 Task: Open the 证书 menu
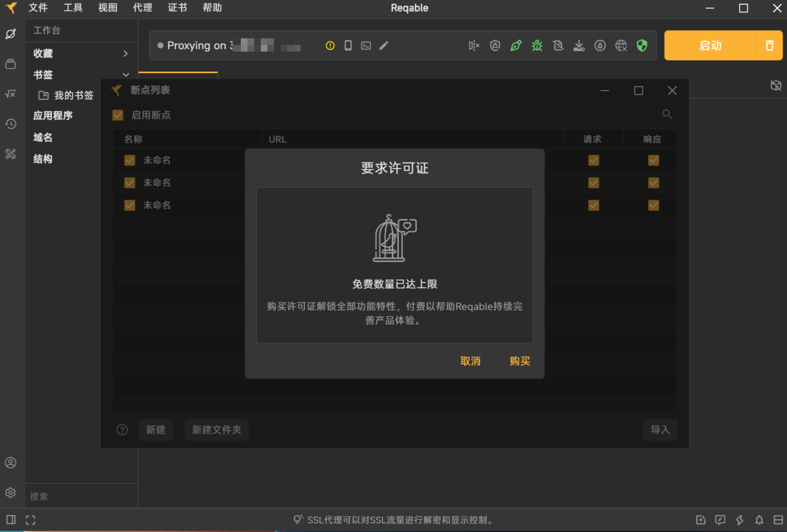(177, 7)
